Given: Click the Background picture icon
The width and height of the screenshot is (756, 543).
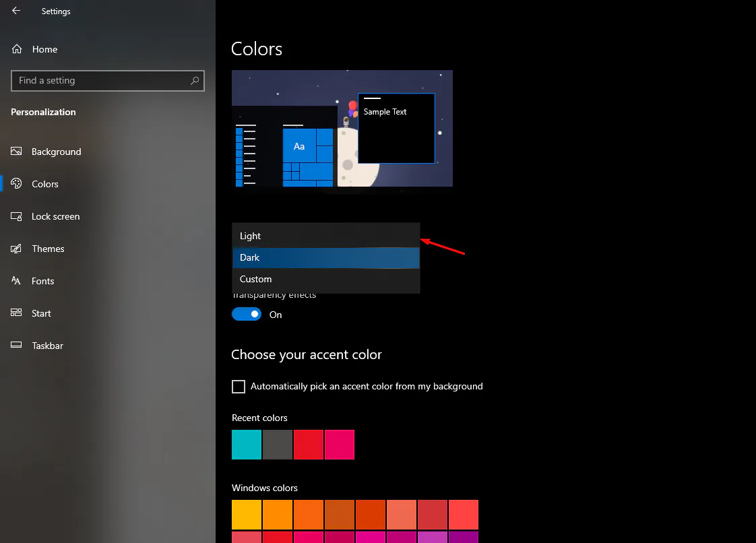Looking at the screenshot, I should pos(16,152).
